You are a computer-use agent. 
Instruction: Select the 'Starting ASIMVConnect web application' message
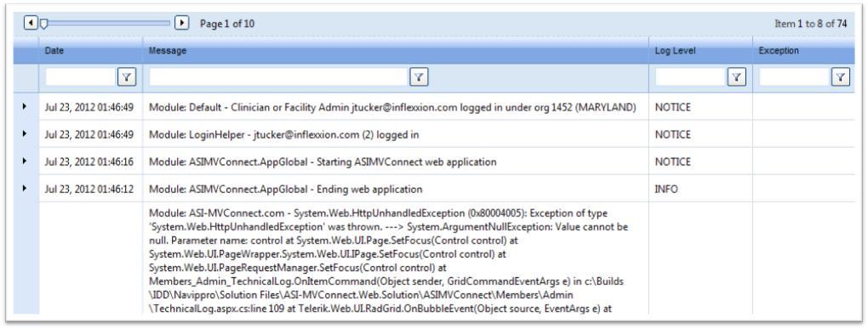click(323, 162)
